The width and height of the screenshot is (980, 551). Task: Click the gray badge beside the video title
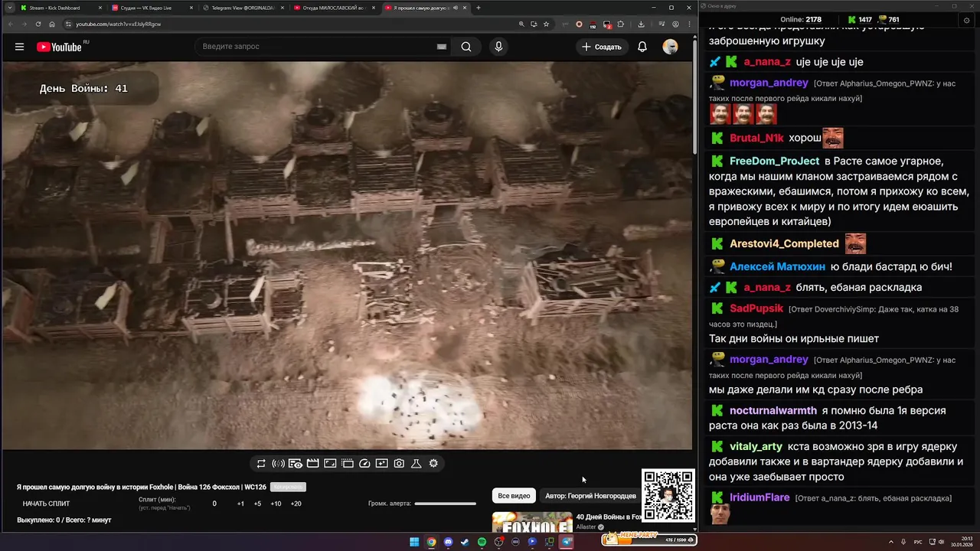tap(288, 487)
